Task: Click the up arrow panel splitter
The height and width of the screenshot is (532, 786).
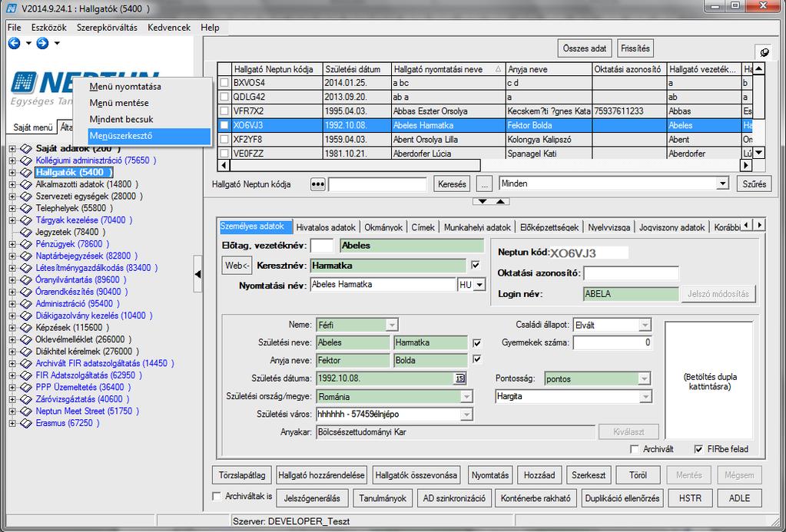Action: pos(501,201)
